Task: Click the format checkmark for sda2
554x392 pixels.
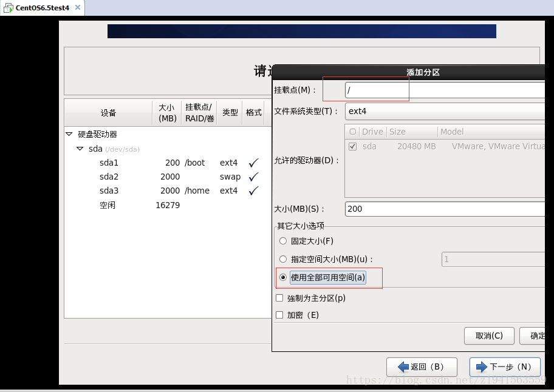Action: [x=254, y=177]
